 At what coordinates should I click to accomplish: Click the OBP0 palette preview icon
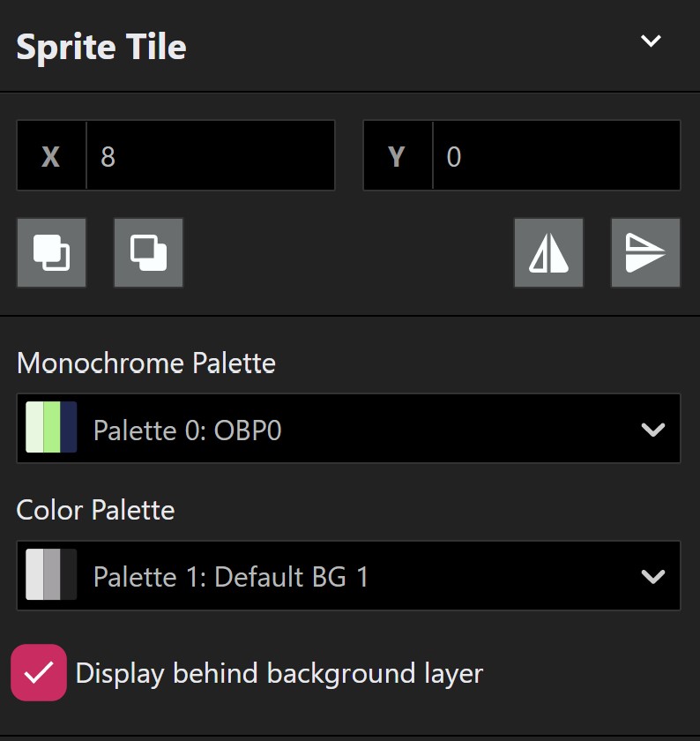[51, 427]
